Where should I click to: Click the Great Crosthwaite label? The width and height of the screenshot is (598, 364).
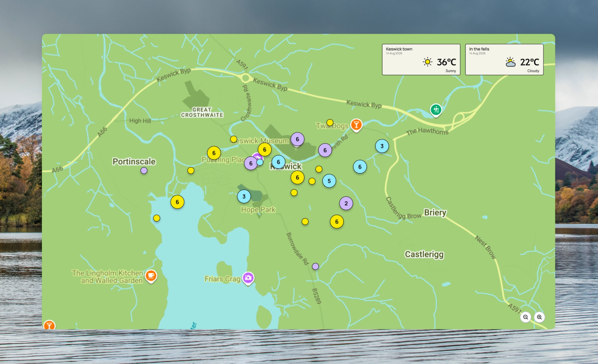pyautogui.click(x=202, y=112)
